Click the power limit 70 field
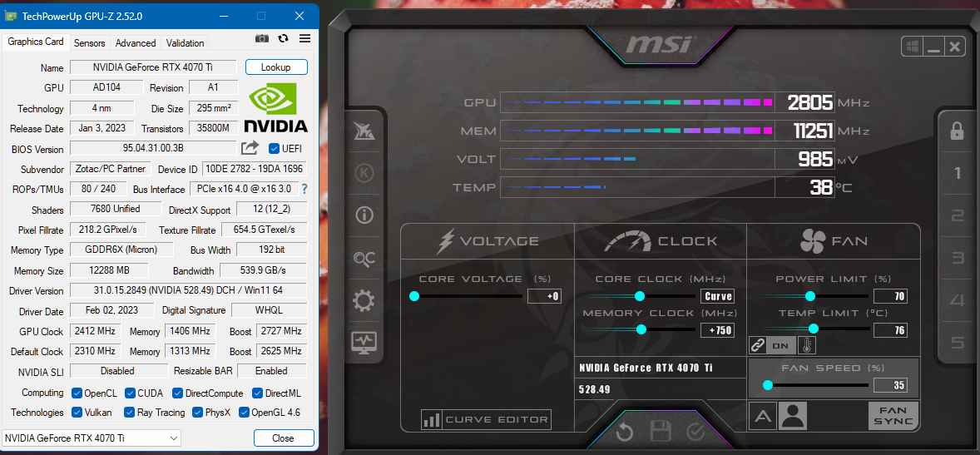 point(890,296)
